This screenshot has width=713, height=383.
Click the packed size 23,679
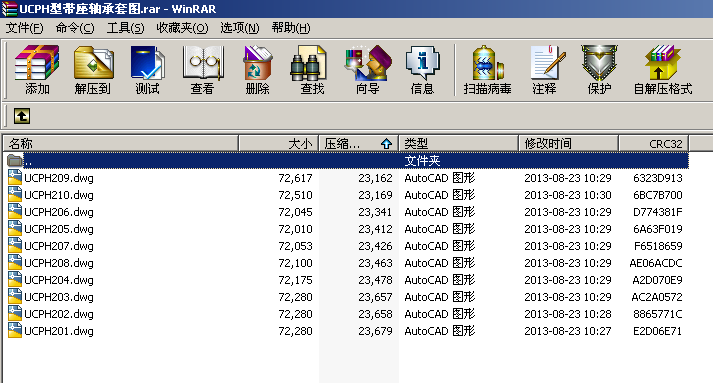[375, 331]
